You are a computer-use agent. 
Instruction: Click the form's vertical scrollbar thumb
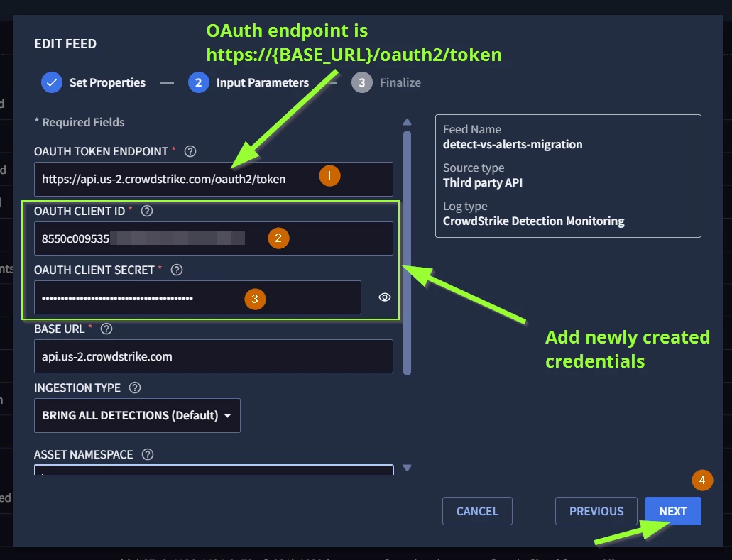pos(407,253)
